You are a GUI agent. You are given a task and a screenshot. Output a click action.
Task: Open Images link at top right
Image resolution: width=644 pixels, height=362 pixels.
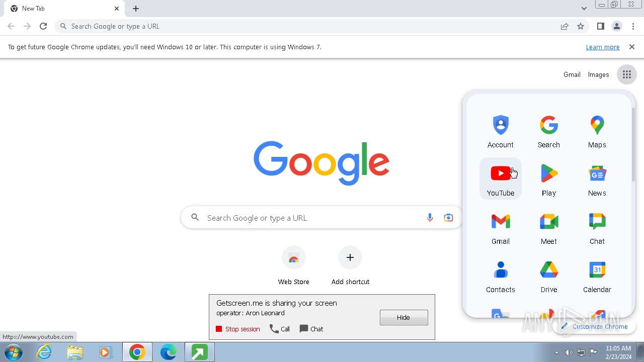598,74
